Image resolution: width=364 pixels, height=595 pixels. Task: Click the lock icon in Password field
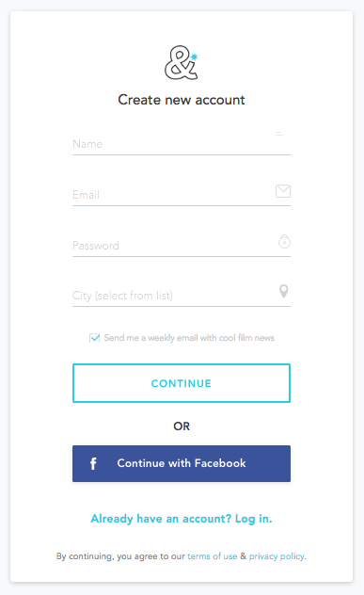(x=284, y=241)
